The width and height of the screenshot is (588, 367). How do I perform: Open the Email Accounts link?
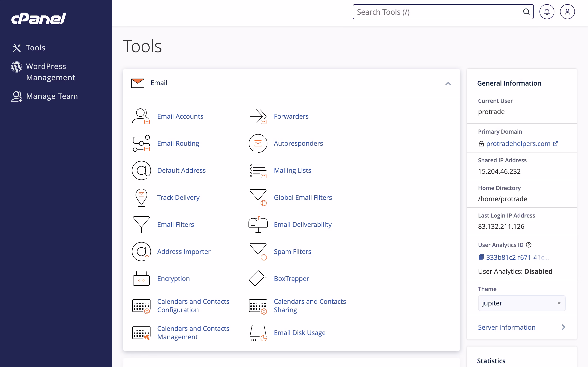180,116
